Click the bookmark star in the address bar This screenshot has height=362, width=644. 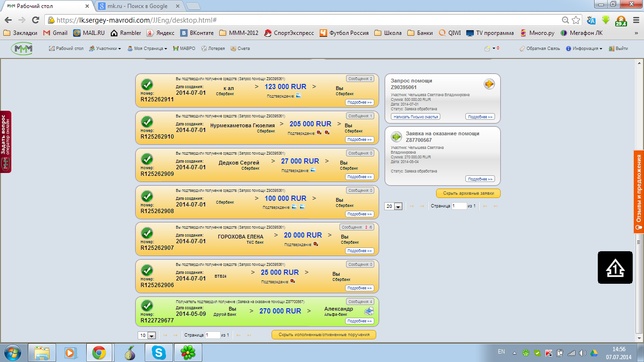click(x=576, y=20)
